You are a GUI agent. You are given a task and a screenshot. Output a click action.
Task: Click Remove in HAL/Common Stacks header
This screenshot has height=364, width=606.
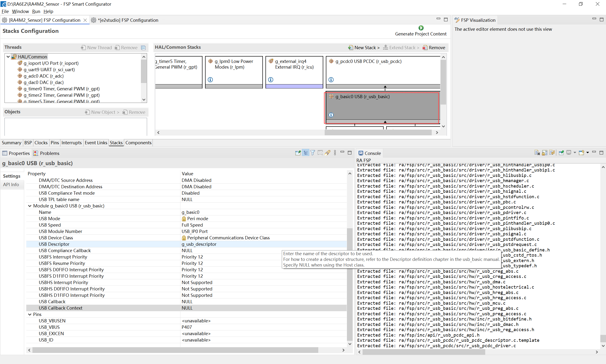(434, 48)
